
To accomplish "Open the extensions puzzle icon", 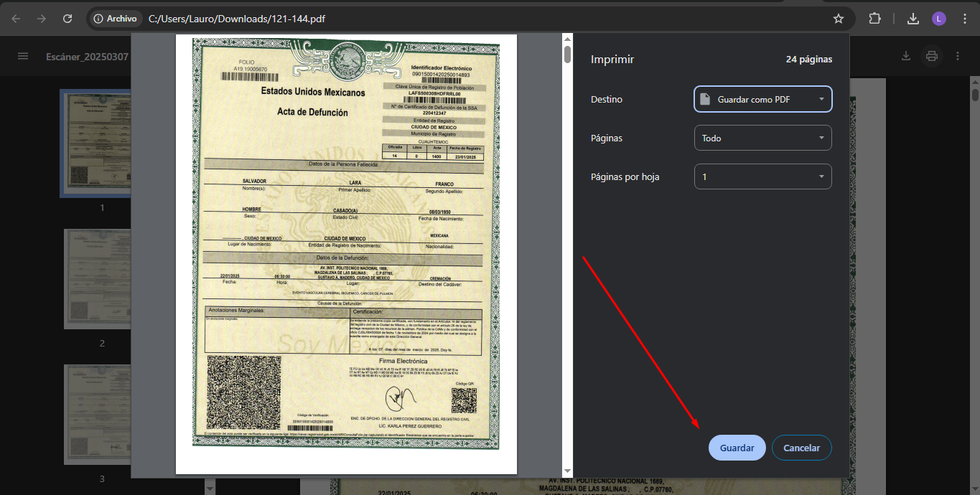I will pyautogui.click(x=874, y=19).
